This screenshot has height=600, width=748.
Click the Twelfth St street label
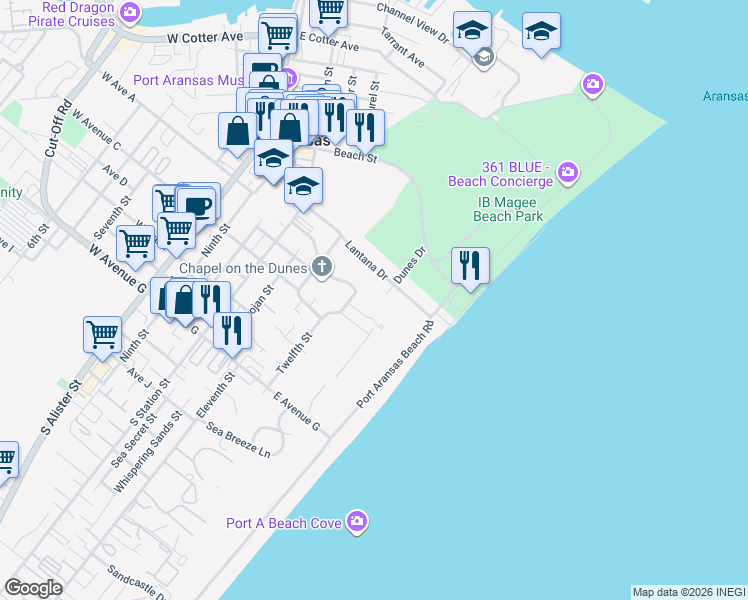pos(294,353)
